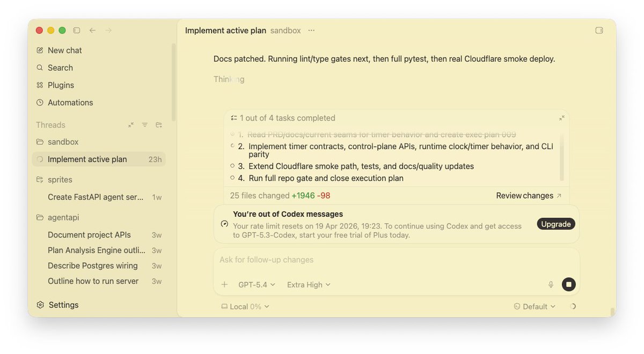Open Document project APIs thread
The image size is (644, 354).
99,235
